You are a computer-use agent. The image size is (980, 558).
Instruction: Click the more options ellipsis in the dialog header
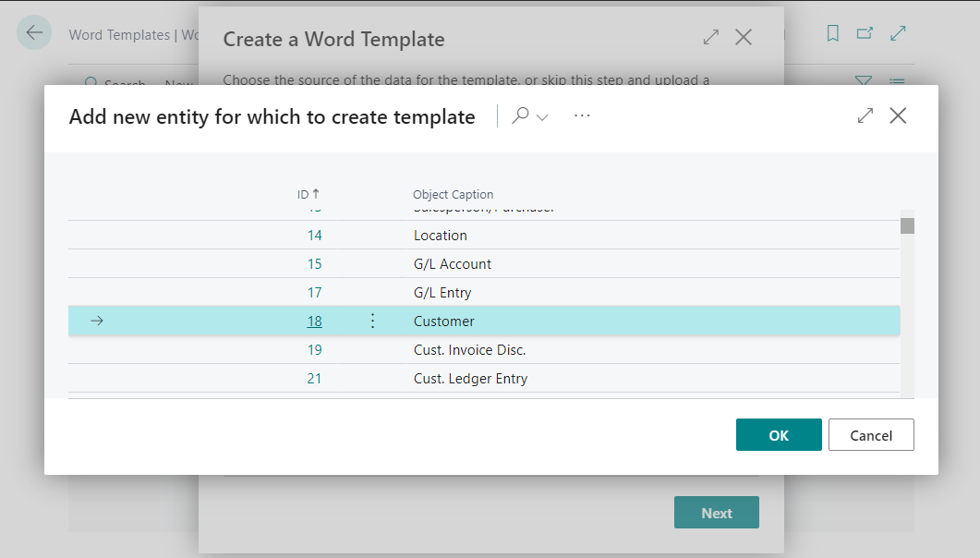582,115
